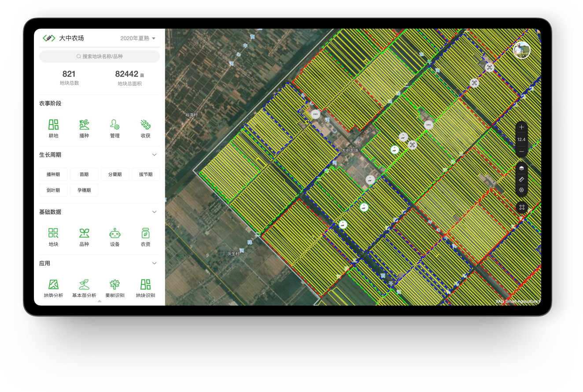Toggle the 分蘖期 growth filter
Screen dimensions: 583x392
tap(115, 174)
